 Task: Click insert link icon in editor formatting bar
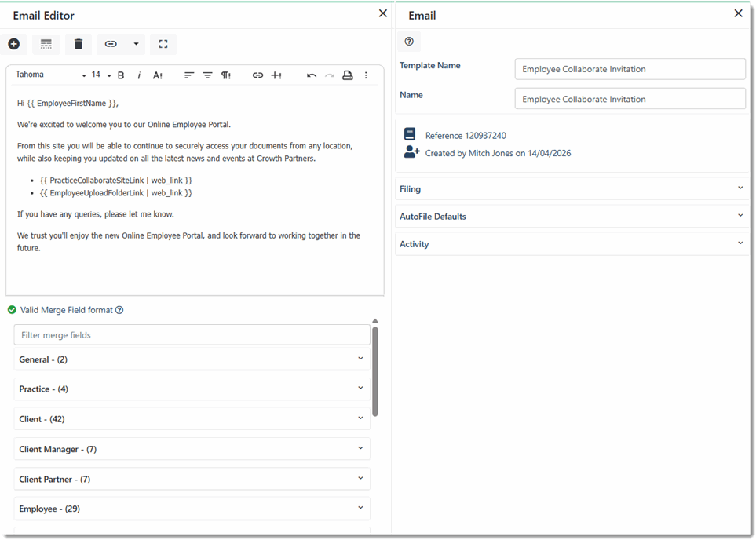tap(258, 75)
